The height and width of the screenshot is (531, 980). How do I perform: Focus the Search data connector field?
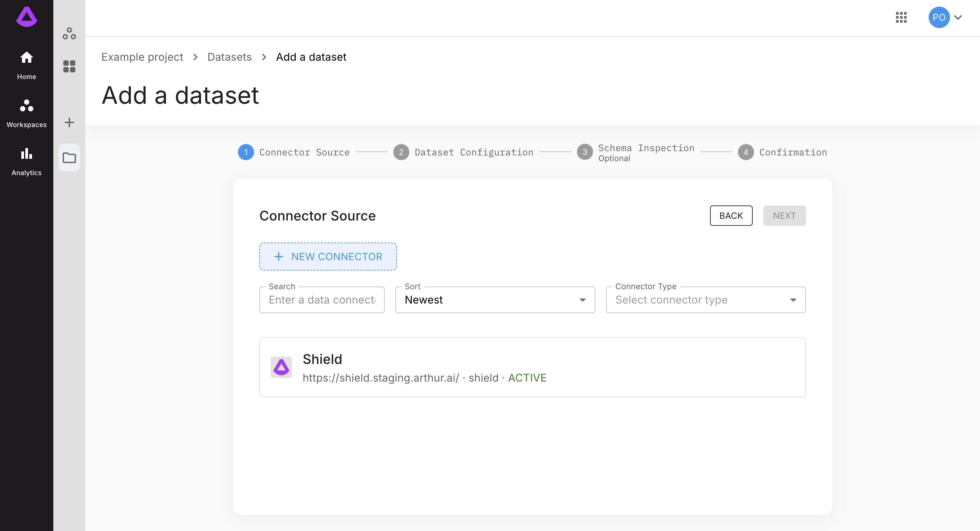click(x=322, y=300)
